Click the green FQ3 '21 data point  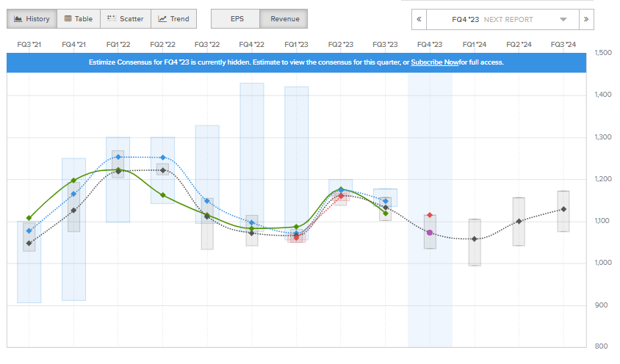coord(29,218)
